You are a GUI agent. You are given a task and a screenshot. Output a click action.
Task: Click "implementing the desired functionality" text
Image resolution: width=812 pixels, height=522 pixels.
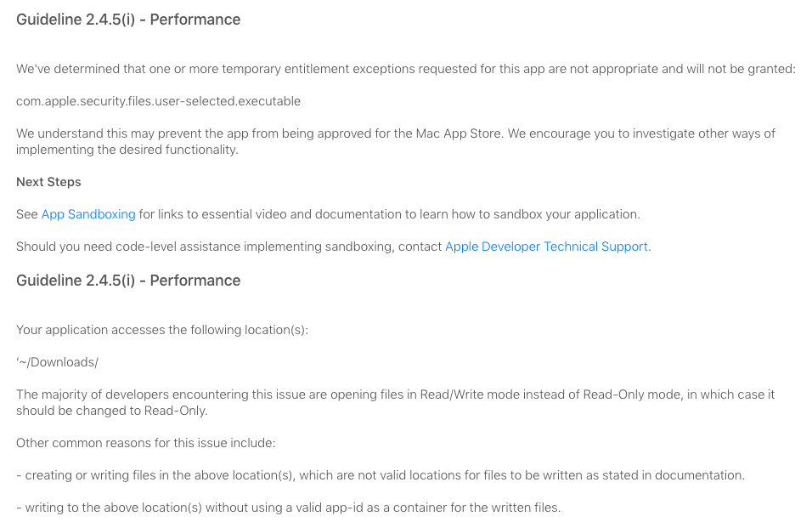coord(127,150)
